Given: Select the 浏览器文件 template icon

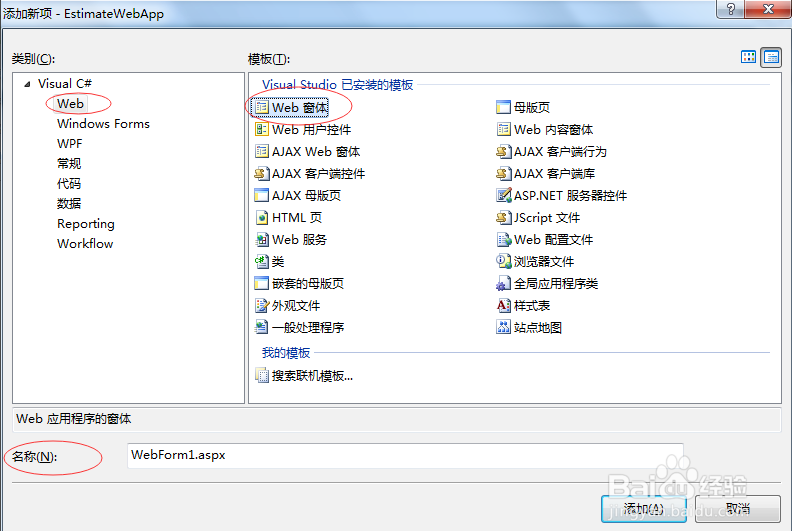Looking at the screenshot, I should tap(504, 261).
